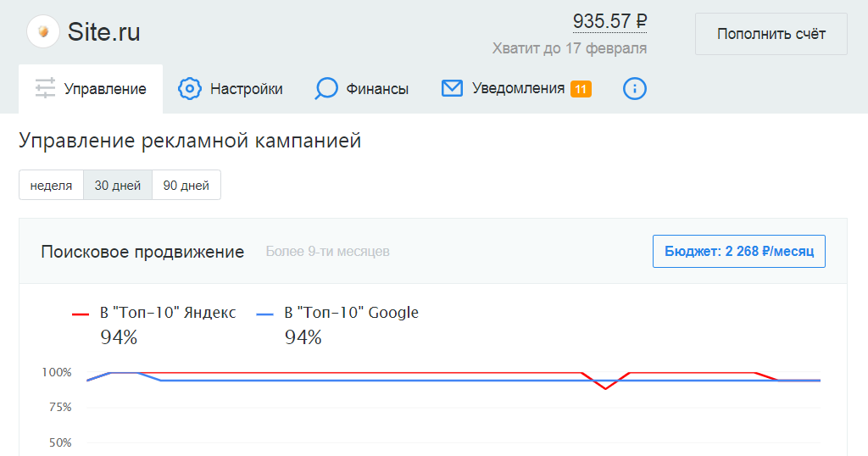Open the Бюджет: 2 268 ₽/месяц button
This screenshot has width=868, height=456.
tap(739, 251)
